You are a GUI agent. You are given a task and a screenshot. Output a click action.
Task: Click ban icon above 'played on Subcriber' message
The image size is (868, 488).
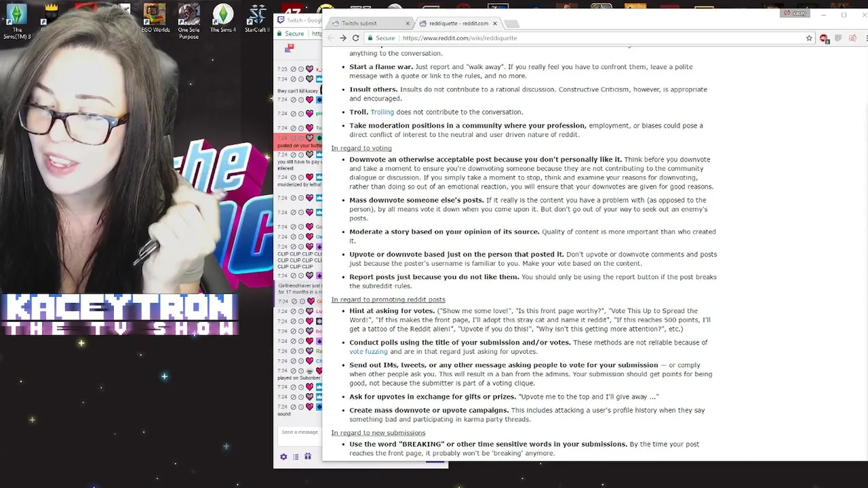(x=294, y=371)
